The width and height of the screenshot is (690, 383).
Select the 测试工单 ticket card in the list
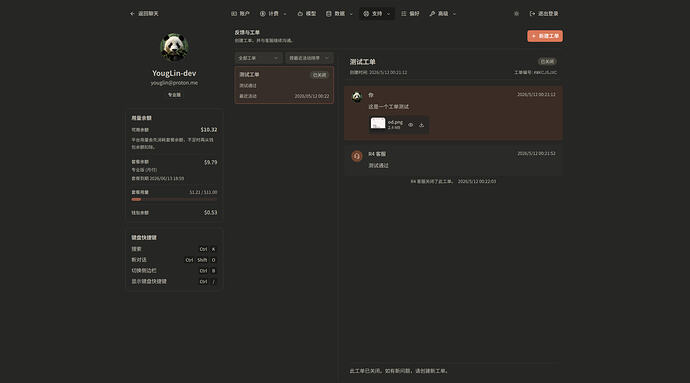tap(284, 85)
